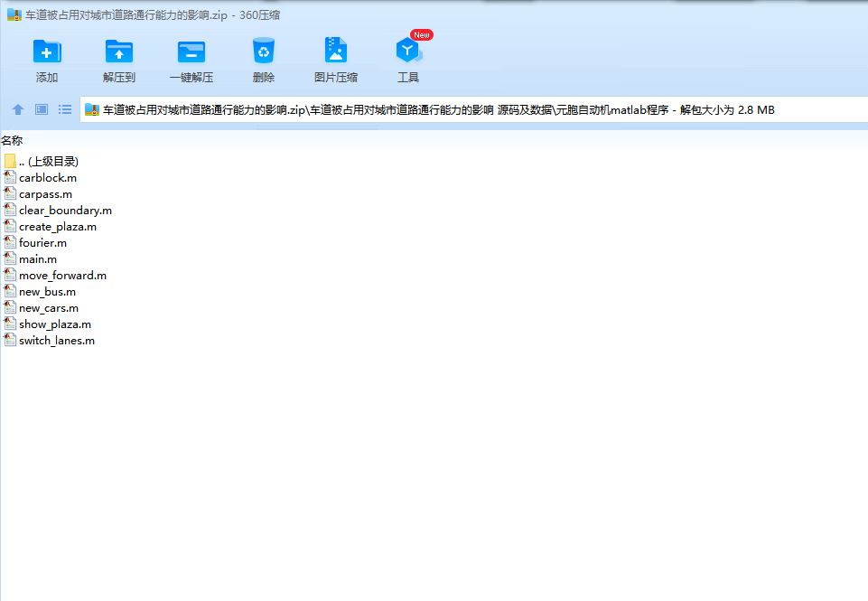This screenshot has width=868, height=601.
Task: Select the file name new_cars.m
Action: (x=49, y=308)
